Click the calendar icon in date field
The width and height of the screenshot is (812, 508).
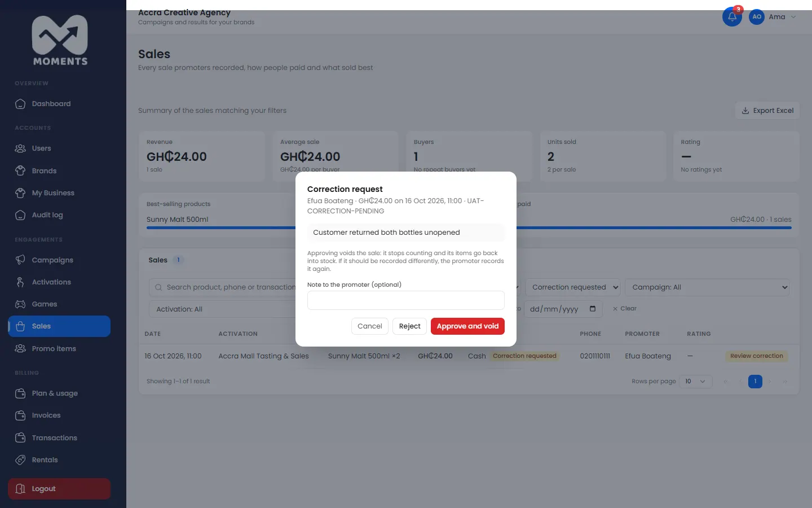[x=593, y=309]
